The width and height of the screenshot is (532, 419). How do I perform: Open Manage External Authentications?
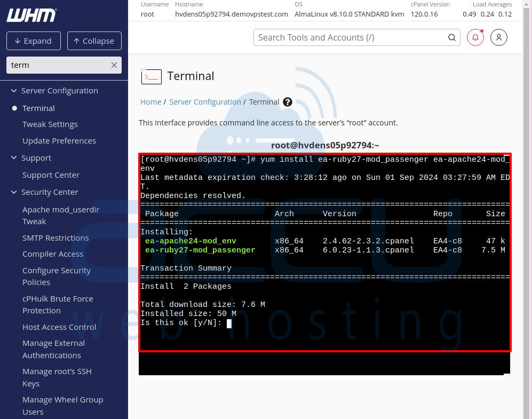[x=53, y=349]
